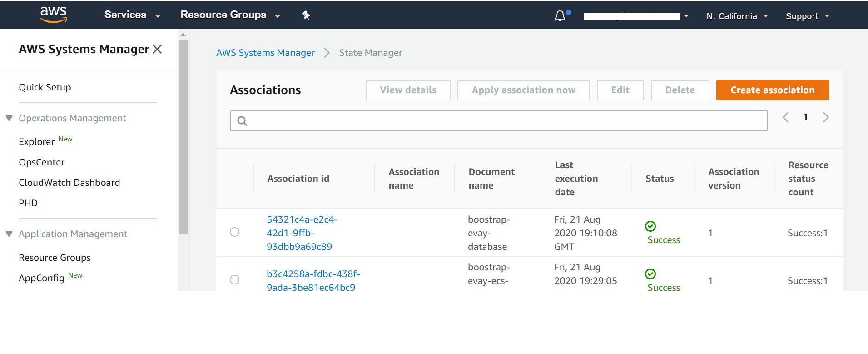The image size is (868, 354).
Task: Click the 19:29:05 execution date cell
Action: 585,274
